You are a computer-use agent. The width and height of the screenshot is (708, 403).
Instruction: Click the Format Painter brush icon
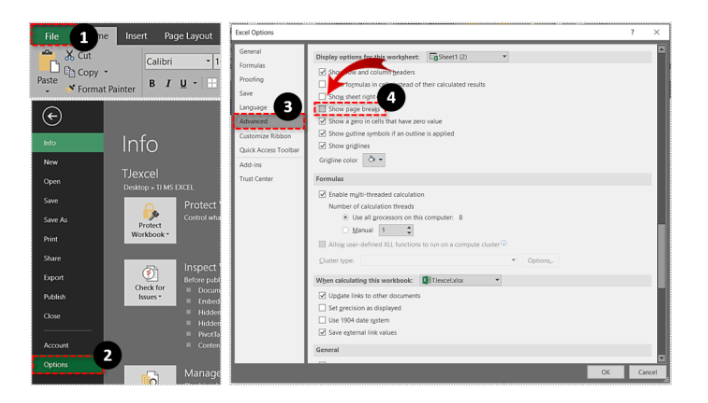click(x=70, y=88)
